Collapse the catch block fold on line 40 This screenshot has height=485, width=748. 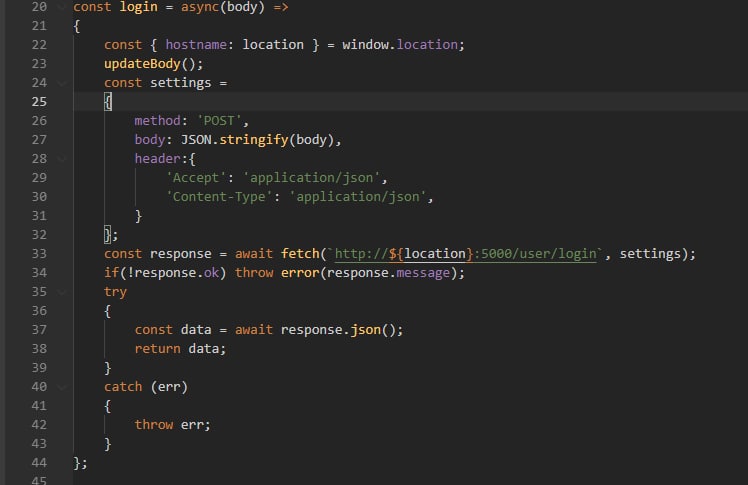point(62,387)
